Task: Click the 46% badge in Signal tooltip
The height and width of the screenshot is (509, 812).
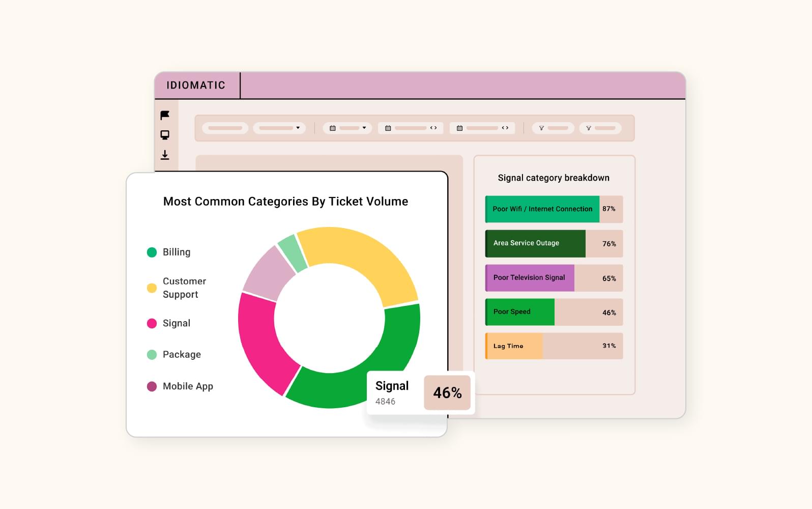Action: tap(447, 392)
